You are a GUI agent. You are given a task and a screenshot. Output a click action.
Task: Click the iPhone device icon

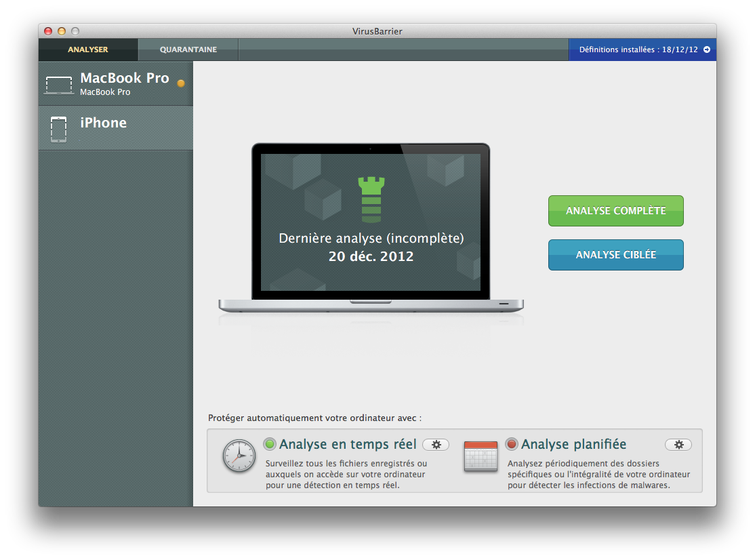(59, 129)
